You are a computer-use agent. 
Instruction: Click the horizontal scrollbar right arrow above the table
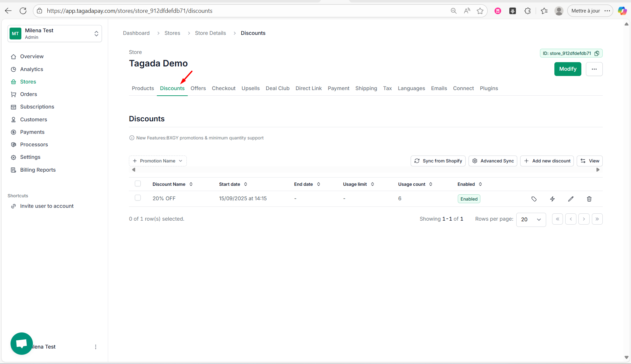(x=598, y=170)
